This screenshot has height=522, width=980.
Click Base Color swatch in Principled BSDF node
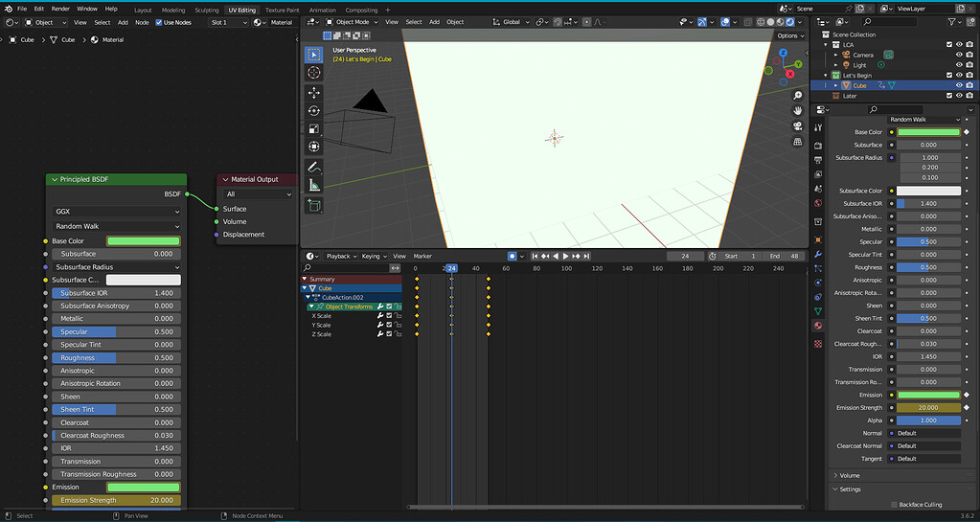(143, 240)
